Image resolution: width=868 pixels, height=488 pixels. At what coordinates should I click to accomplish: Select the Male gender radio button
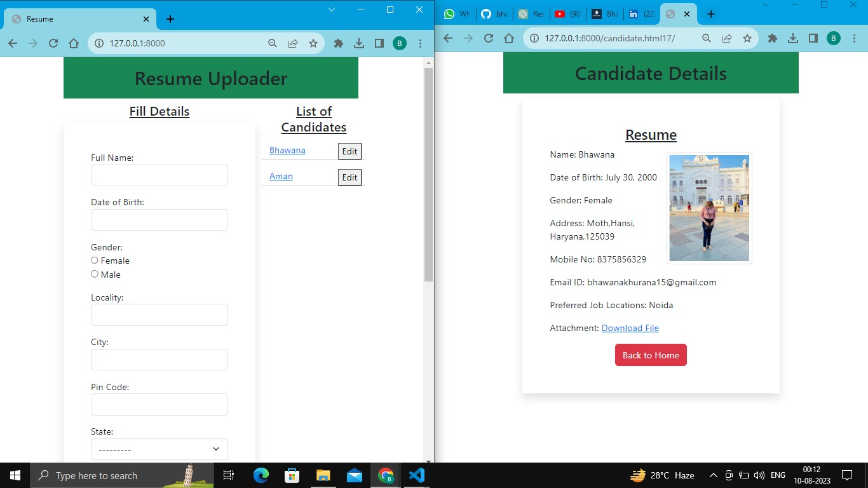tap(95, 274)
